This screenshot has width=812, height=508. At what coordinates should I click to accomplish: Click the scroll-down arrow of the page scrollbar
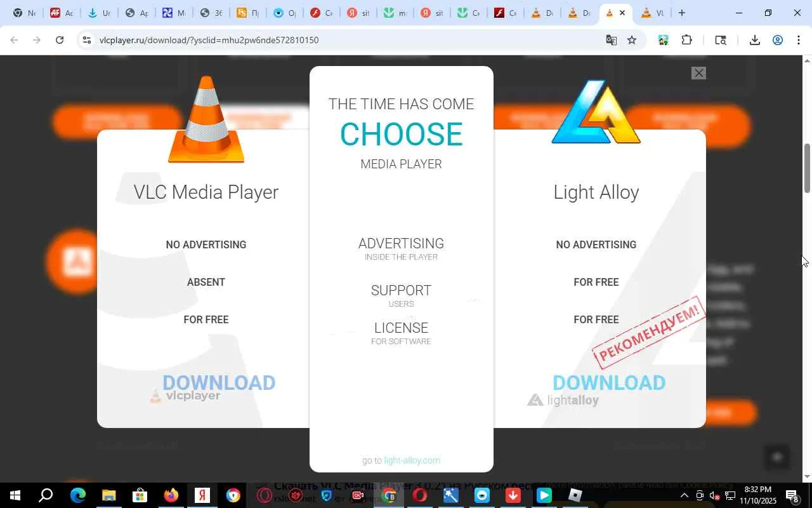click(x=807, y=476)
